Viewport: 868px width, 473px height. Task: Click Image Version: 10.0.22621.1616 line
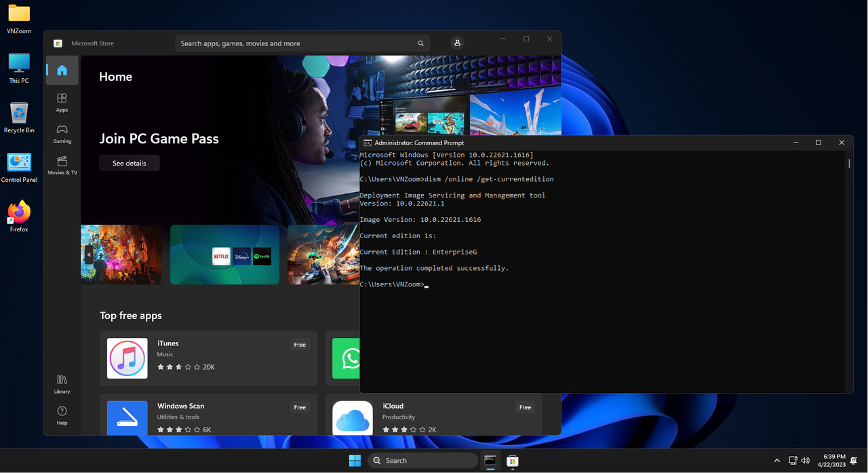pos(420,220)
